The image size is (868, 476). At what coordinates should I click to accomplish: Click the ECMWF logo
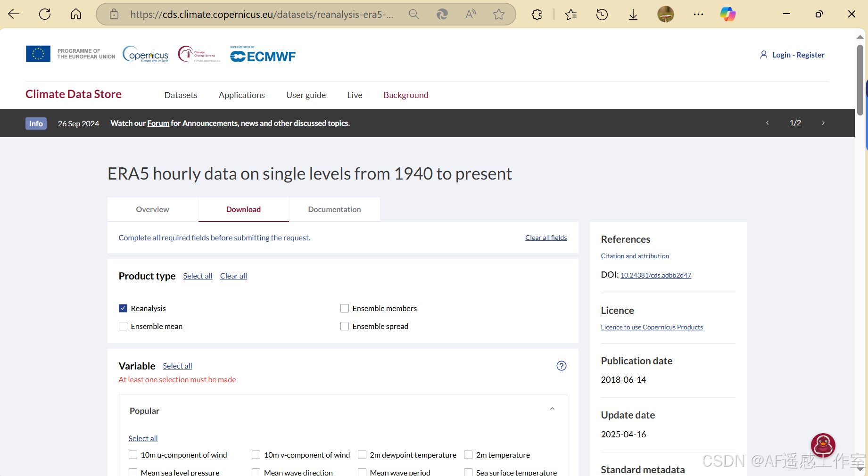click(x=263, y=54)
